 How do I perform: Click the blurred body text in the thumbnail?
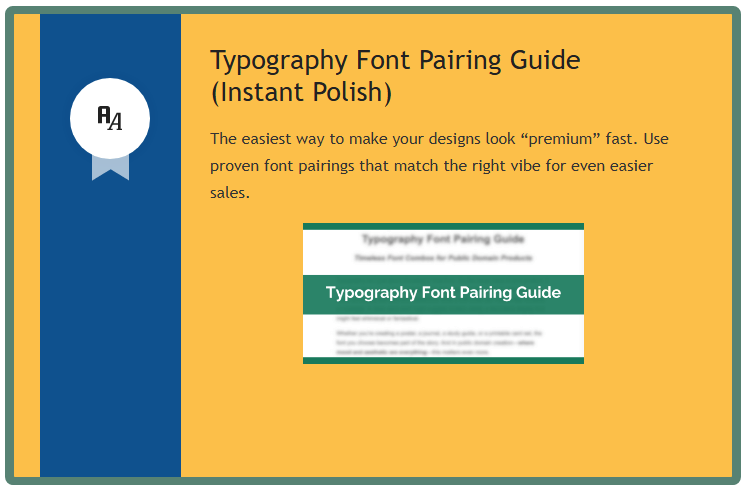click(x=443, y=335)
